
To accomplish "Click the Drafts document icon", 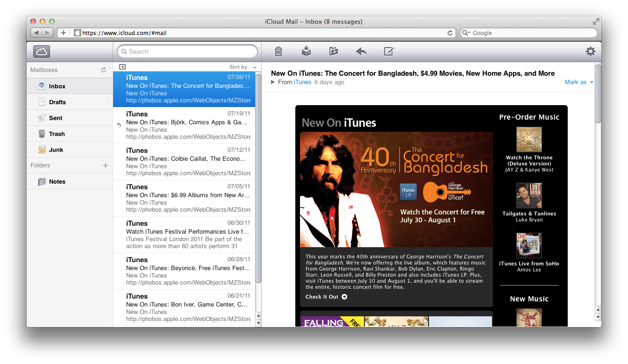I will coord(42,102).
